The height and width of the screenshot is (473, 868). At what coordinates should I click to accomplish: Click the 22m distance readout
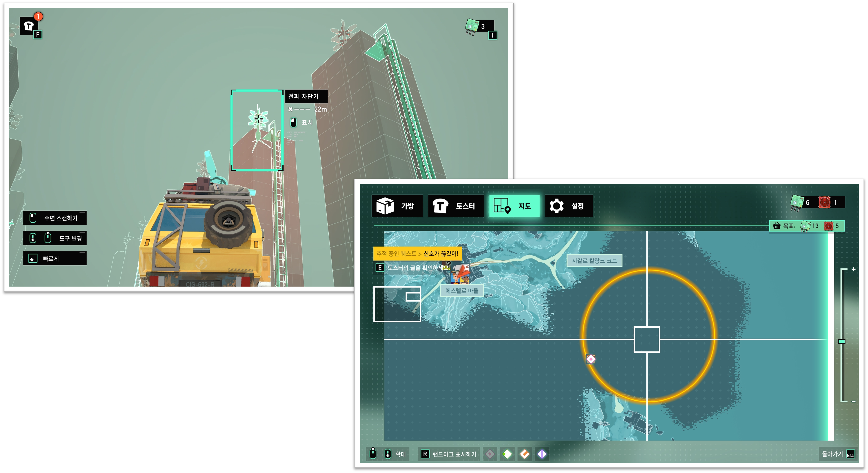pos(321,109)
